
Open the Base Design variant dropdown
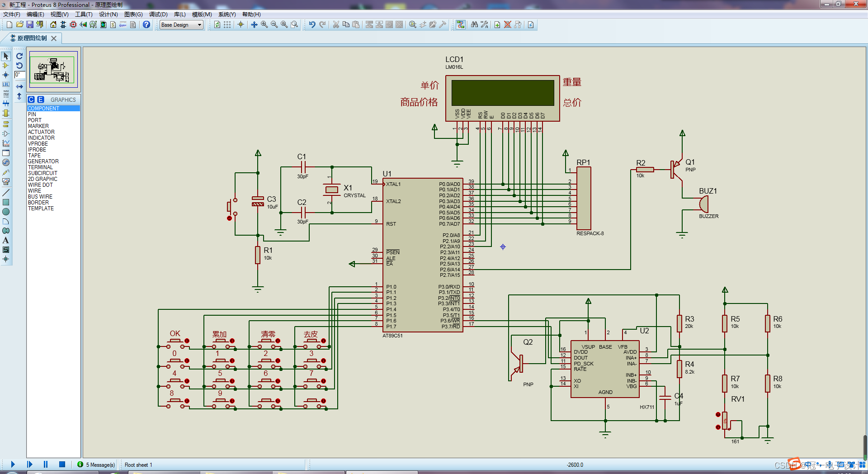coord(182,25)
